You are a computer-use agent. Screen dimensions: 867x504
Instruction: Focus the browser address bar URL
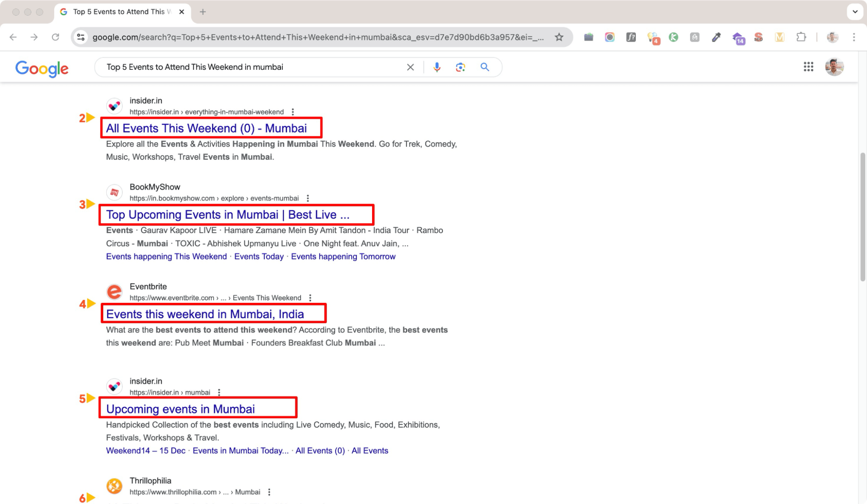pos(318,37)
